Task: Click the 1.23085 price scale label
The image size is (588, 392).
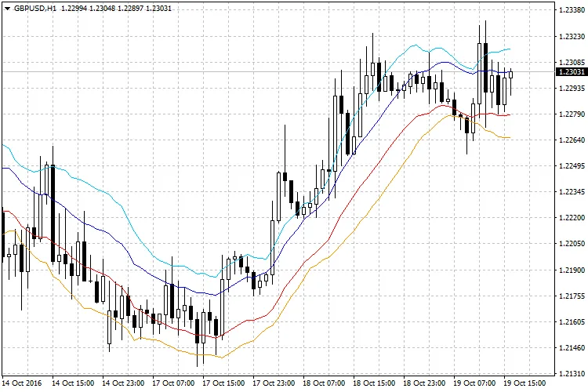Action: [x=570, y=62]
